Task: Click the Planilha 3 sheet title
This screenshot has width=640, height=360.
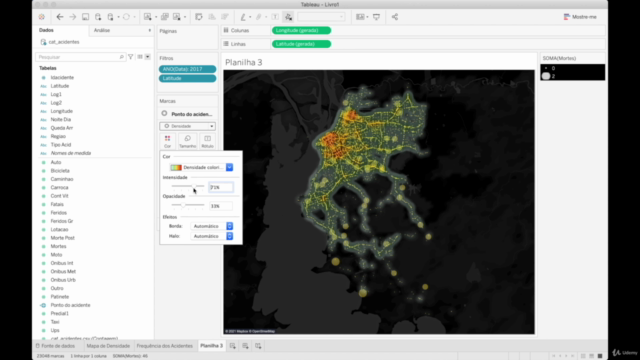Action: pos(244,62)
